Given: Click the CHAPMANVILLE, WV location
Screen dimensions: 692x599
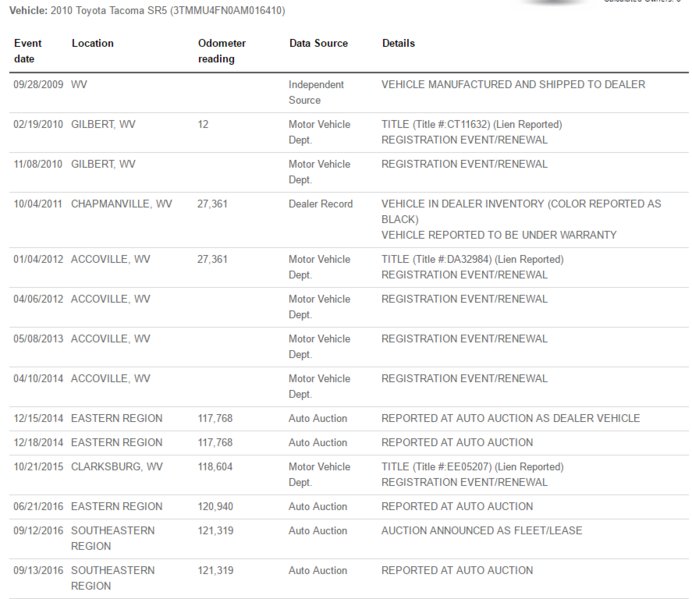Looking at the screenshot, I should (x=121, y=203).
